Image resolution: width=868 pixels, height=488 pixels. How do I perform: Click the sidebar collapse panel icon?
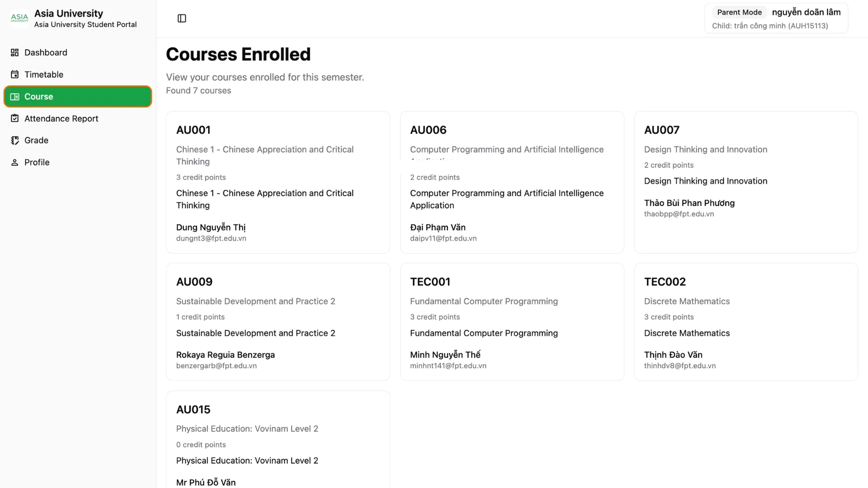click(x=182, y=18)
